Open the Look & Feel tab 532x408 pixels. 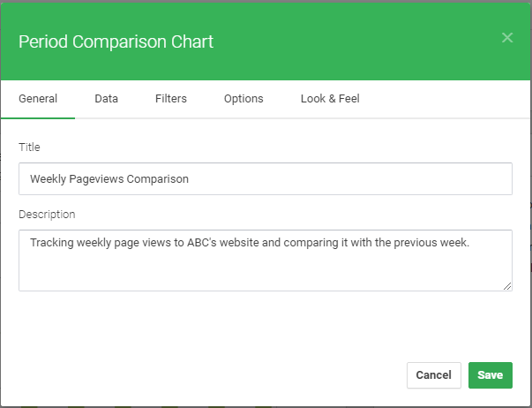[330, 99]
